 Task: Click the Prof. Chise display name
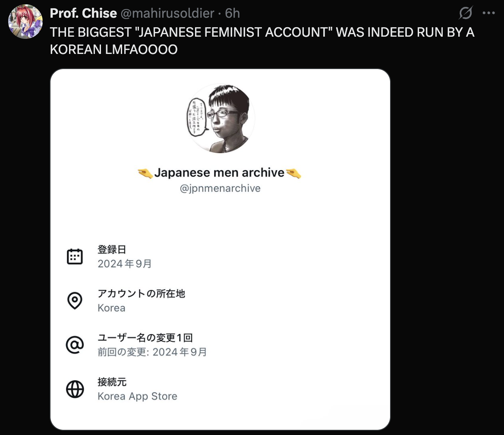83,13
